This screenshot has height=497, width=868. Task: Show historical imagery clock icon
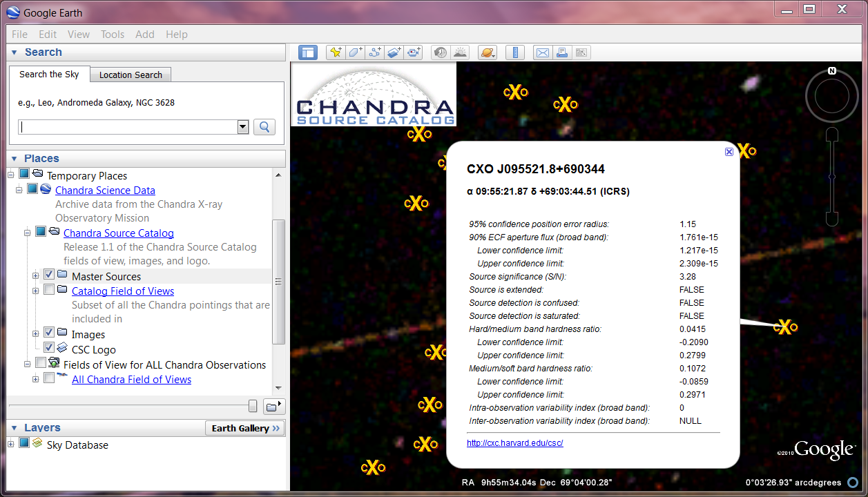(x=440, y=52)
